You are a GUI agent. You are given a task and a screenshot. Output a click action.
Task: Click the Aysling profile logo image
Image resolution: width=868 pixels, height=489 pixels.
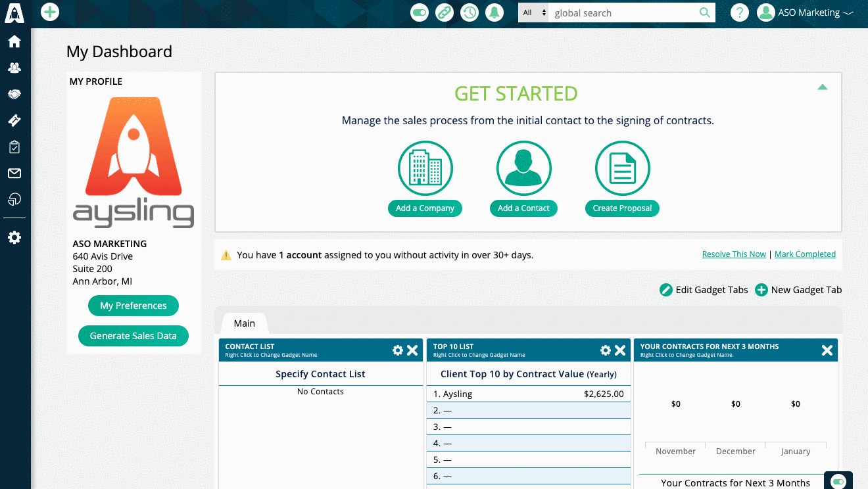(133, 162)
